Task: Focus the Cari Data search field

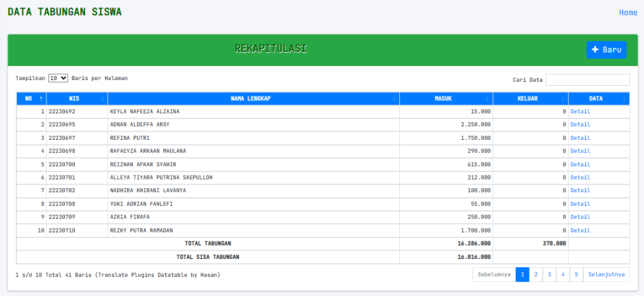Action: click(587, 80)
